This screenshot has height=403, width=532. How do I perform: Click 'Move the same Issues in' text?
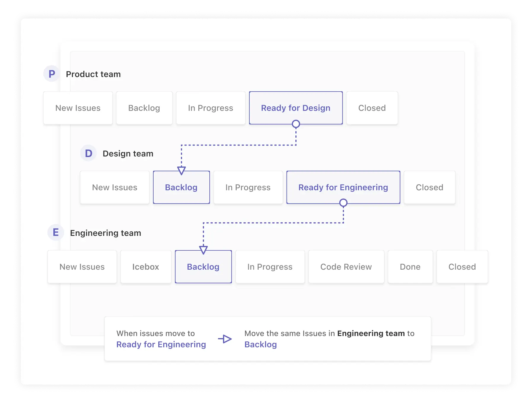click(x=290, y=333)
